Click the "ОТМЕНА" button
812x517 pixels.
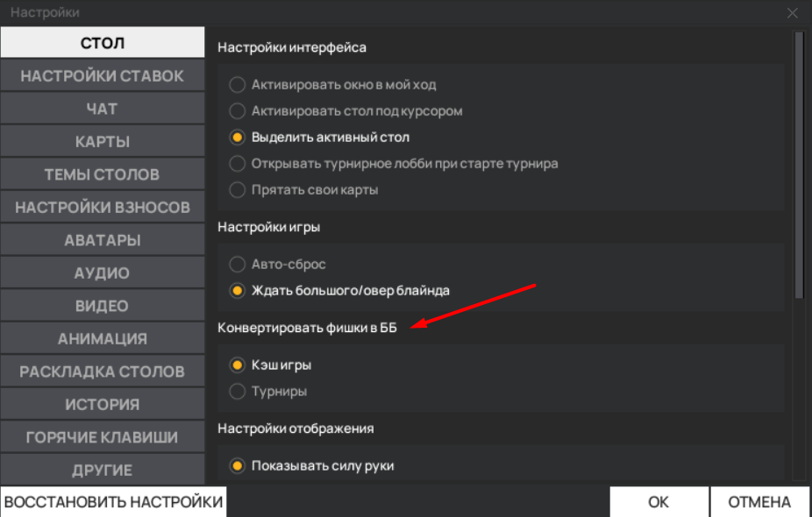[759, 502]
